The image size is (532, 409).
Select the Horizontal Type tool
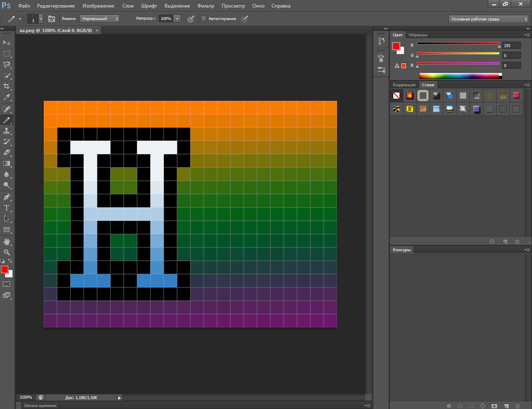tap(7, 208)
